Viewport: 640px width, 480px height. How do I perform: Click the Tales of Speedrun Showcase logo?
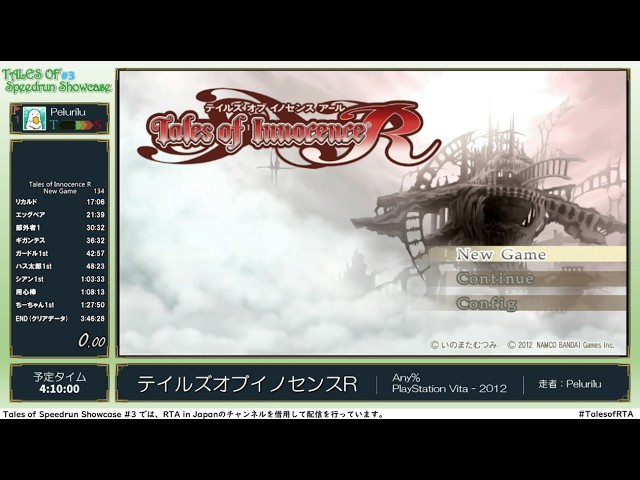57,80
